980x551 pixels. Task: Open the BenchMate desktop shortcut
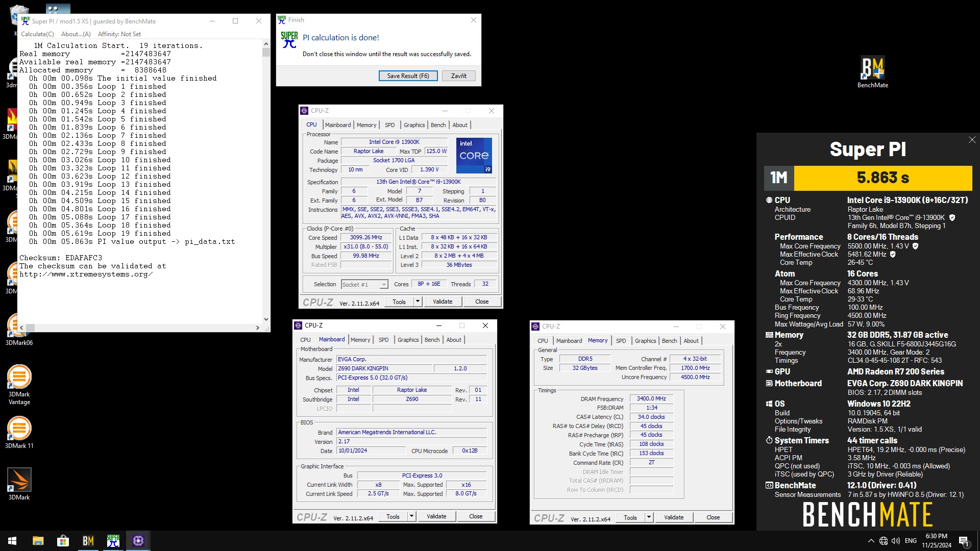(872, 72)
